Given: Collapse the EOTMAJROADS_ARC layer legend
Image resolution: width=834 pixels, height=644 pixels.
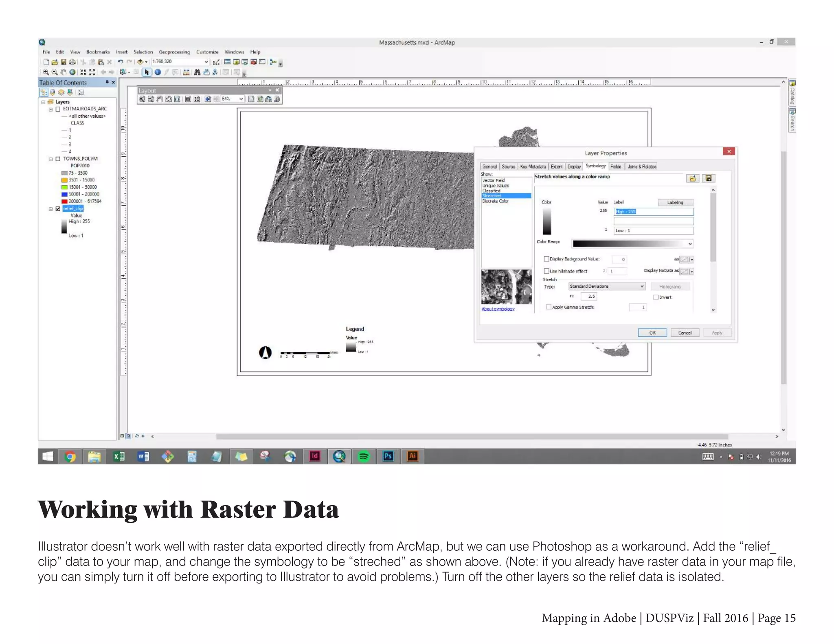Looking at the screenshot, I should point(51,109).
